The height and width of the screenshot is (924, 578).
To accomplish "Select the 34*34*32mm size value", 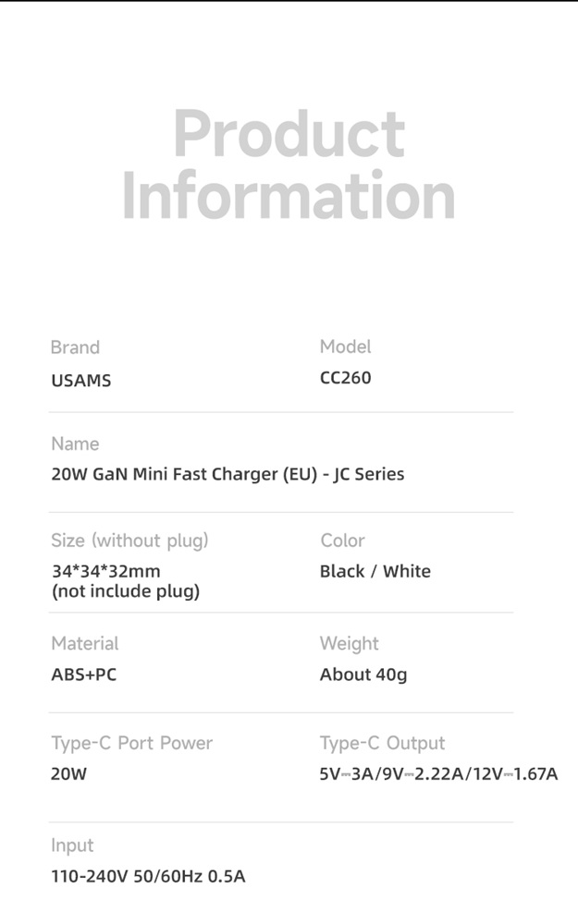I will (106, 571).
